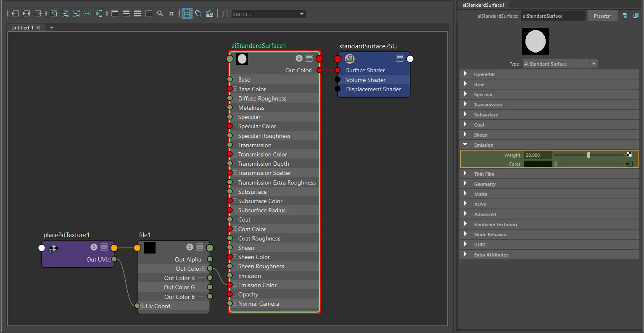Toggle the snap to grid icon
Image resolution: width=644 pixels, height=333 pixels.
(x=198, y=14)
